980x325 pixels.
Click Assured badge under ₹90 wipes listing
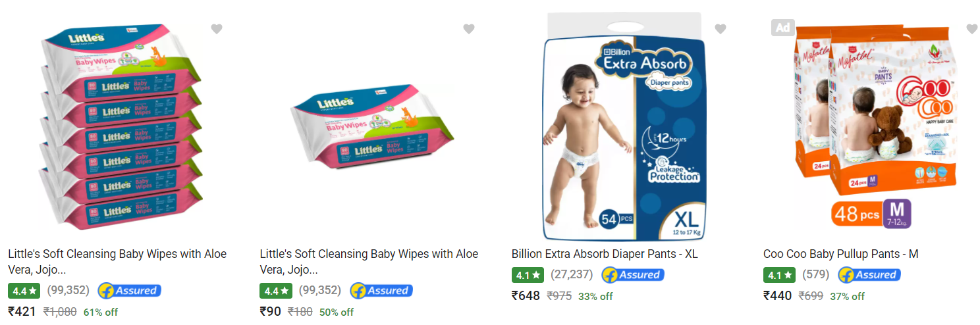click(381, 290)
